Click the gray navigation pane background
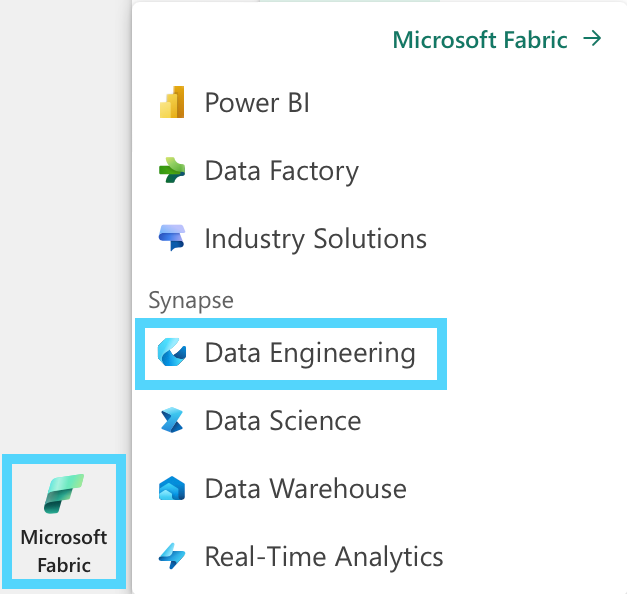Viewport: 627px width, 594px height. (x=64, y=224)
